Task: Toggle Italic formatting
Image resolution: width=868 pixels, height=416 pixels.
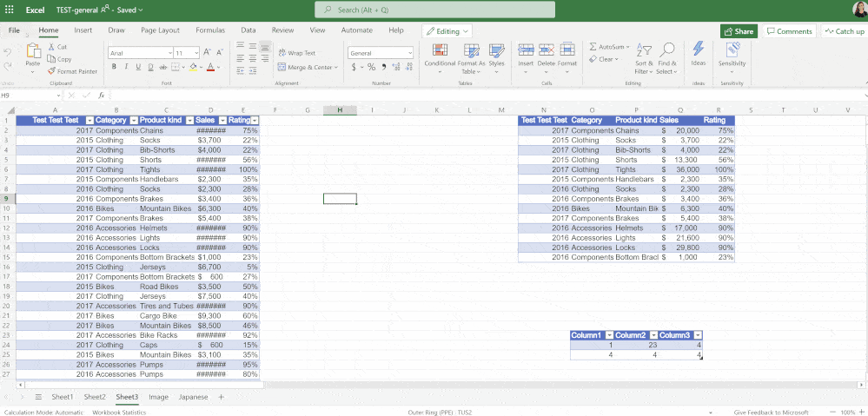Action: point(126,67)
